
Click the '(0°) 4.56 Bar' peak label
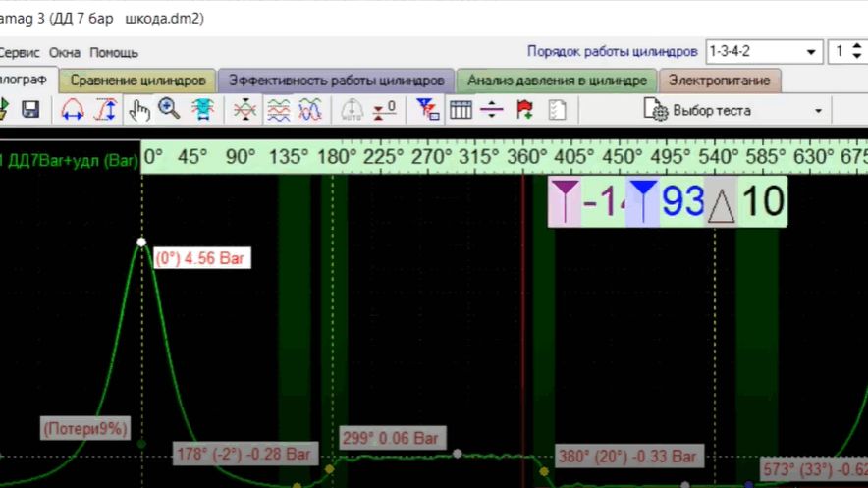202,258
